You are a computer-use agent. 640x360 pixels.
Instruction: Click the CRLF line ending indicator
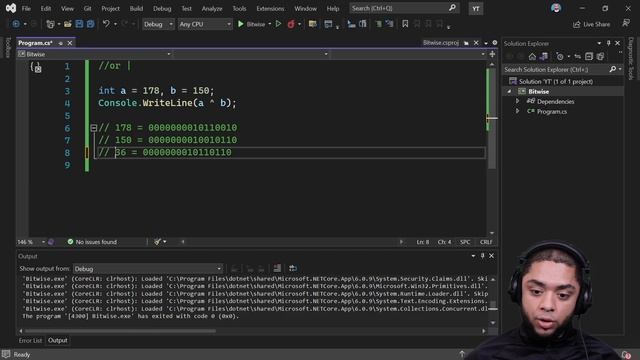[x=486, y=242]
